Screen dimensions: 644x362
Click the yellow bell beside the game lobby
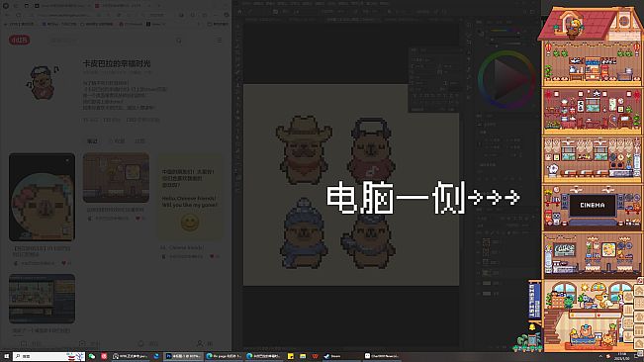pos(532,327)
